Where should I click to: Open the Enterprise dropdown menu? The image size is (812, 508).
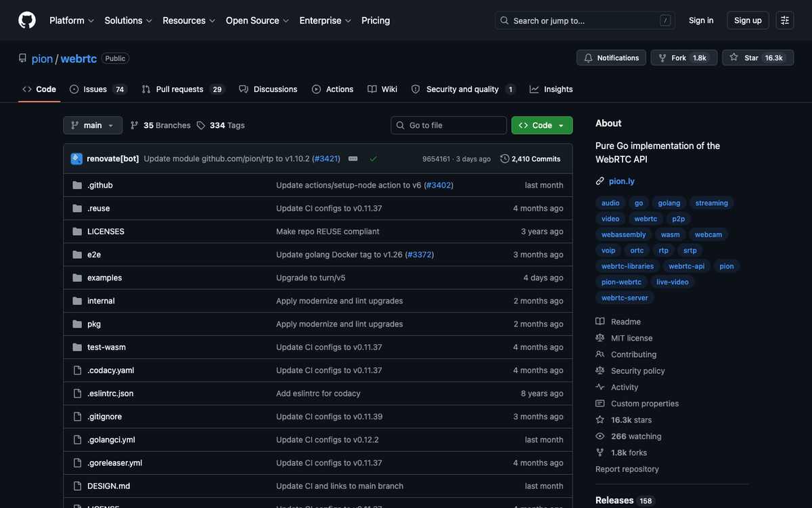(x=325, y=20)
